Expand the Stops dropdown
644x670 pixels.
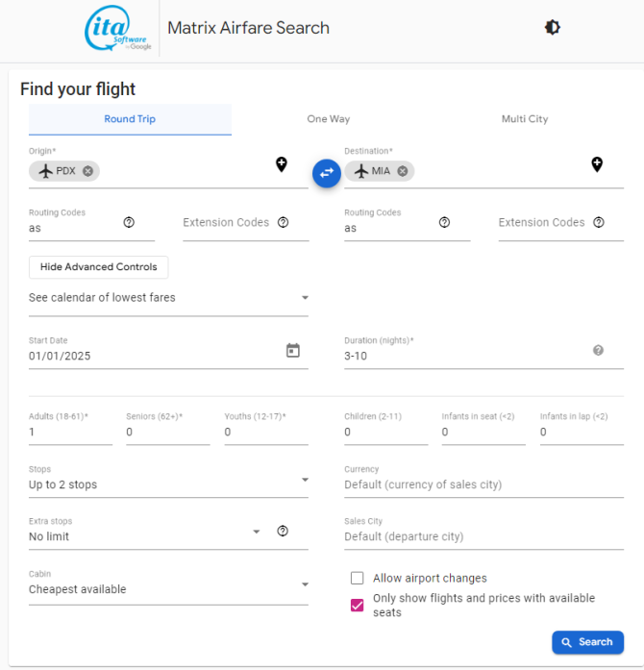point(168,484)
